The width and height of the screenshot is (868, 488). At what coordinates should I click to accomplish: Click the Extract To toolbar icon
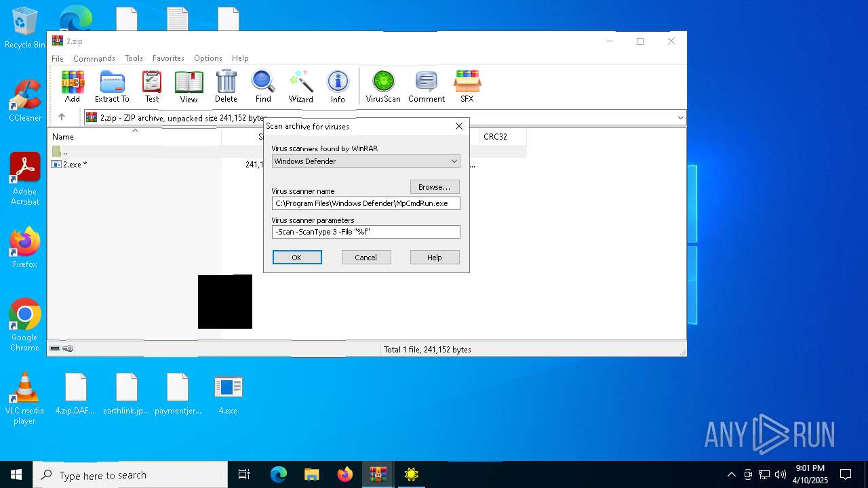(x=112, y=86)
